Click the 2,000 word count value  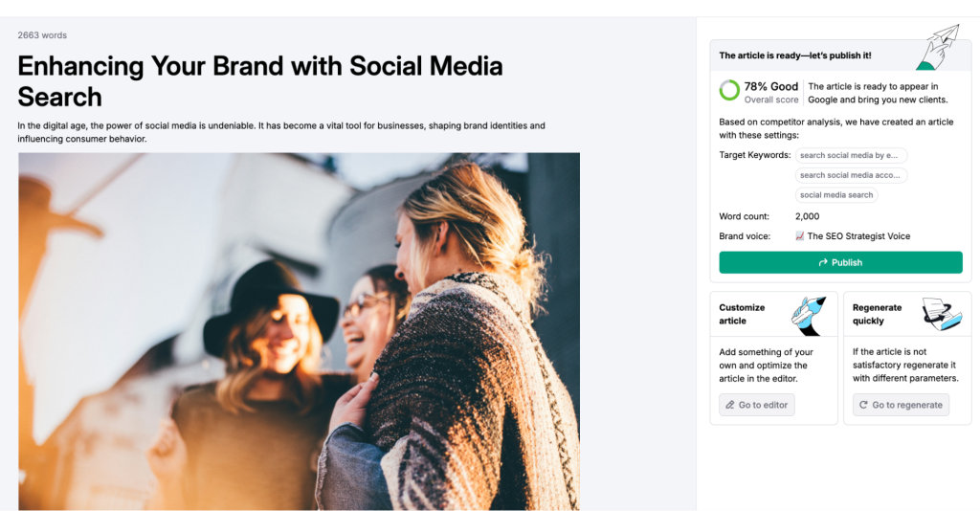(808, 217)
